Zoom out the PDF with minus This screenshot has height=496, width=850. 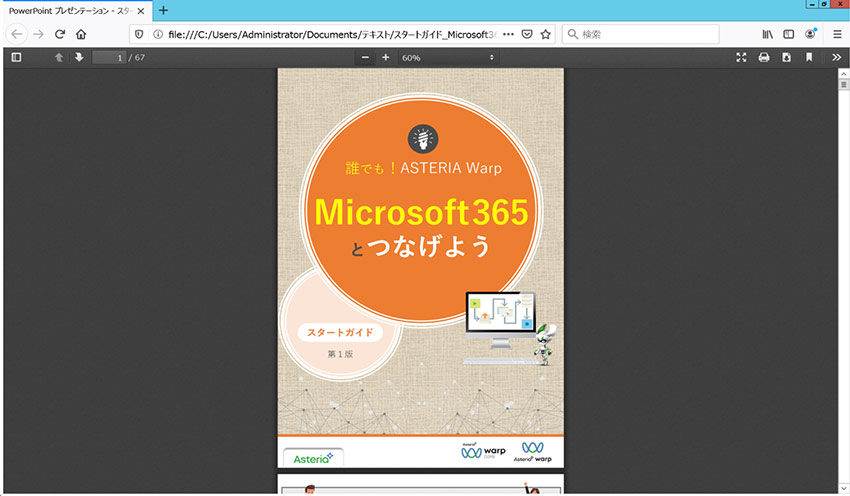coord(365,57)
